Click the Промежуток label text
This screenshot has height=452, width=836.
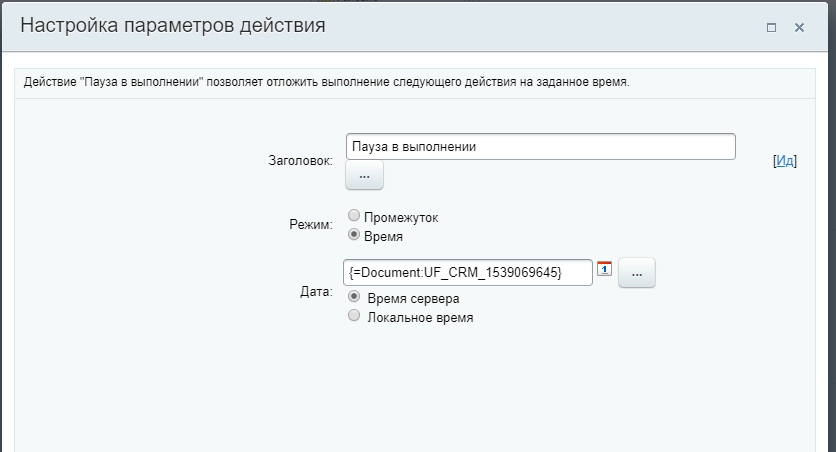401,217
